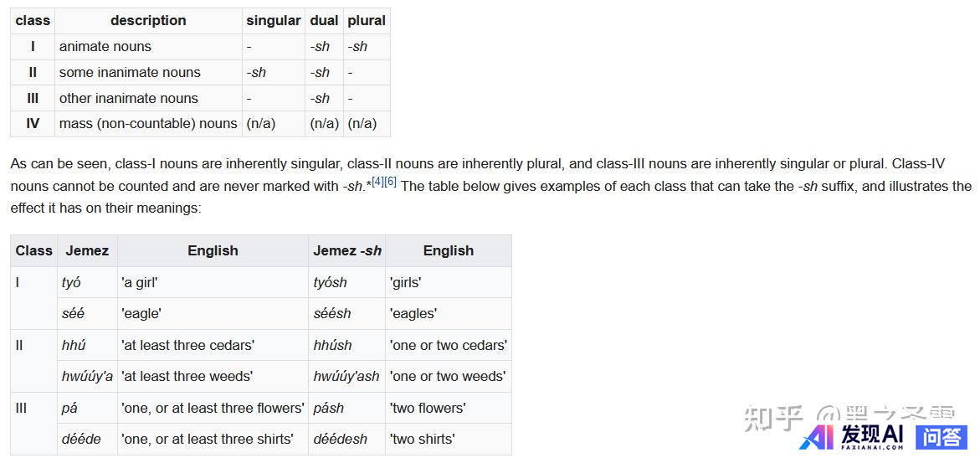Click the Jemez word tyósh
This screenshot has width=980, height=458.
330,283
